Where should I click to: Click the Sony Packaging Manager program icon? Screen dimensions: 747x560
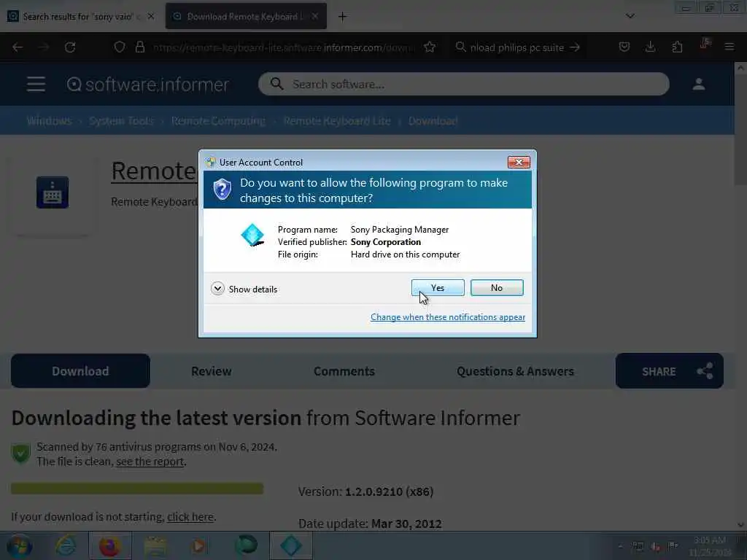(x=252, y=236)
